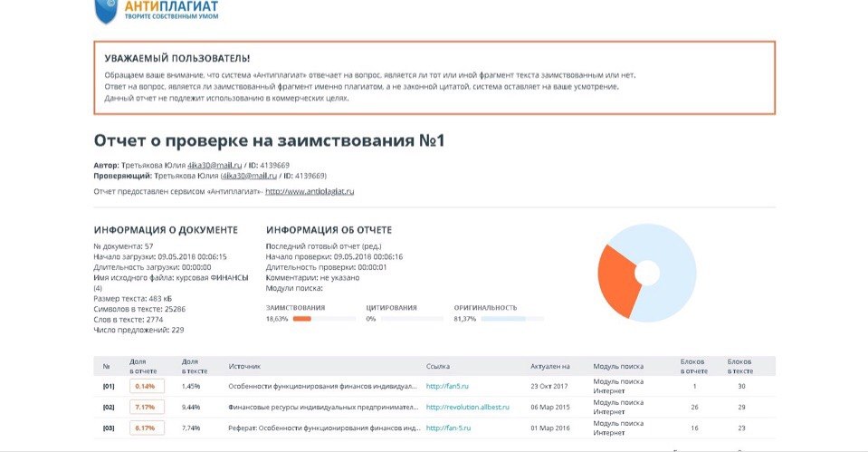This screenshot has height=452, width=868.
Task: Click row number [02]
Action: point(109,407)
